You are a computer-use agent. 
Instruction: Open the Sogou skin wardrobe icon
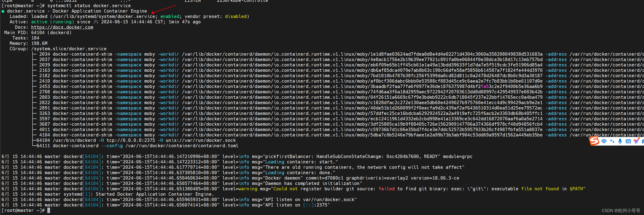tap(636, 141)
